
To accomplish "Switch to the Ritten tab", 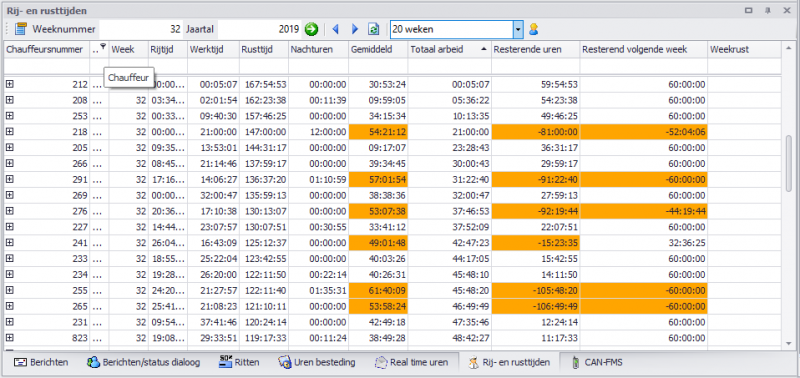I will coord(239,363).
